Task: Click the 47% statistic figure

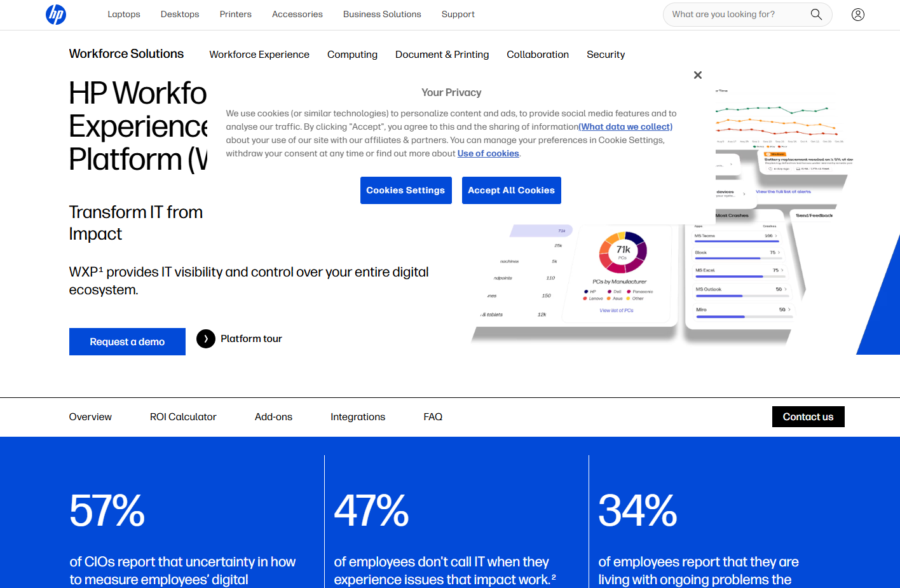Action: (372, 510)
